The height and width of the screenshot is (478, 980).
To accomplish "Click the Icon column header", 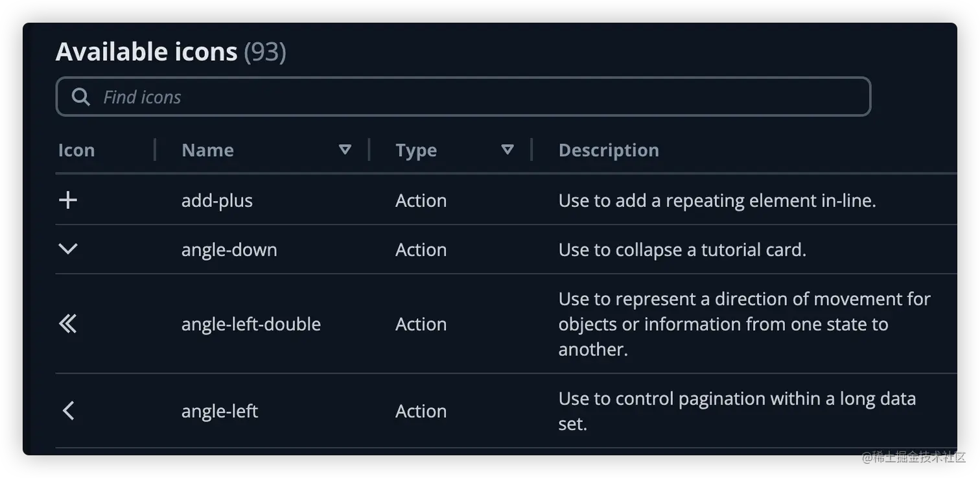I will (x=76, y=150).
